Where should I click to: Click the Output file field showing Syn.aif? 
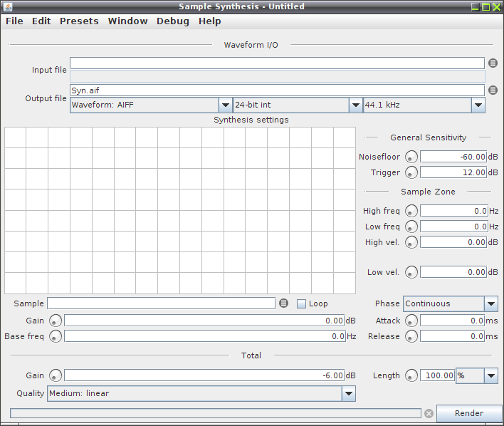coord(277,90)
